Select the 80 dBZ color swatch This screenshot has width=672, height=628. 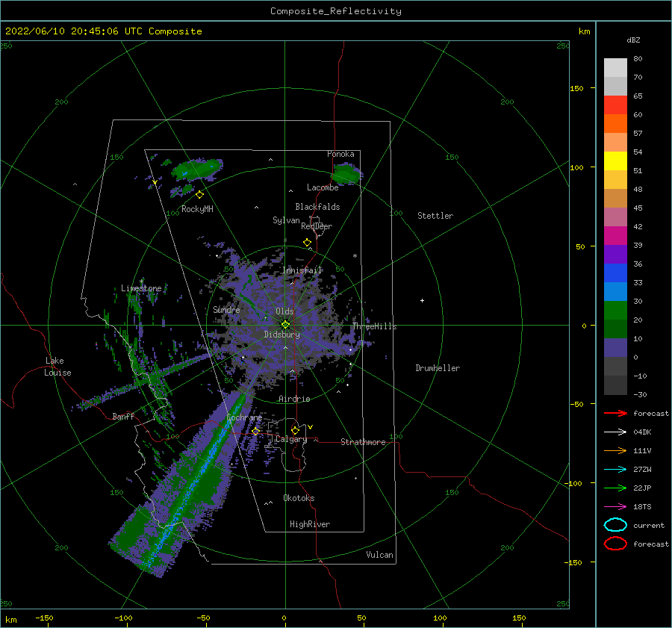click(x=615, y=67)
